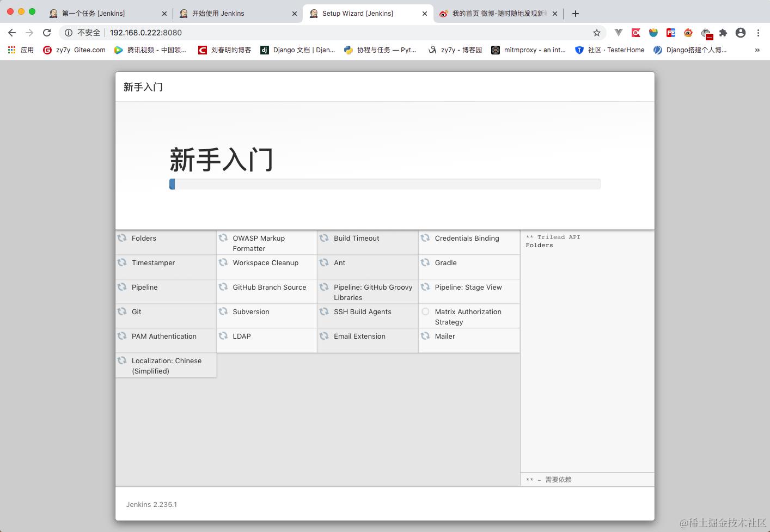Click the Weibo extension icon in toolbar
This screenshot has height=532, width=770.
[x=688, y=33]
